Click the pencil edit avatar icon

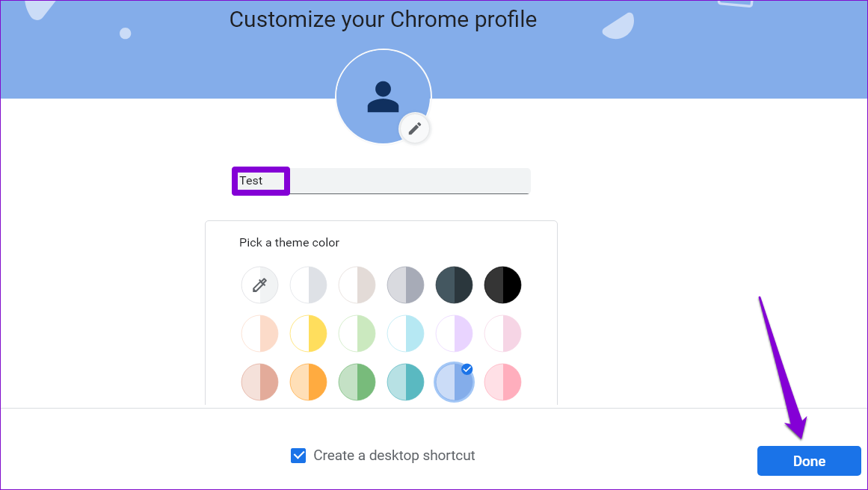[415, 129]
